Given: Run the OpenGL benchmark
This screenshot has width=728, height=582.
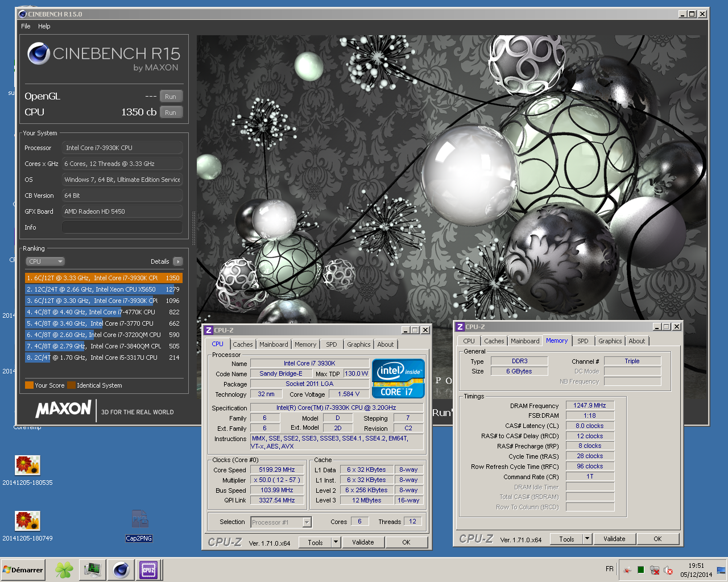Looking at the screenshot, I should click(x=171, y=97).
